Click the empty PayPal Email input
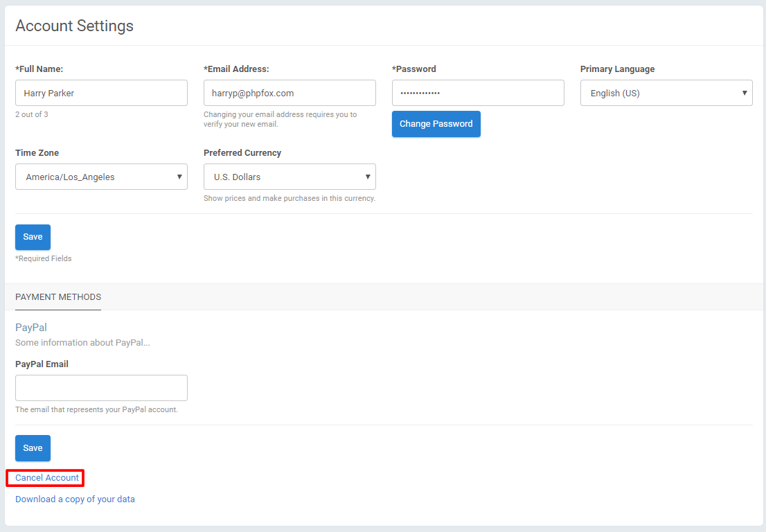 coord(101,388)
